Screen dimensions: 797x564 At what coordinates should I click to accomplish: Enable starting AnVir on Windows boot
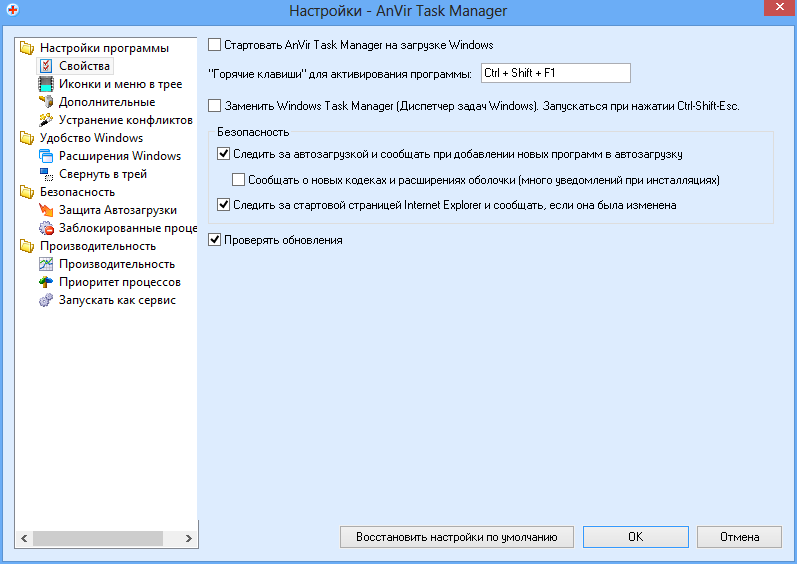tap(214, 45)
